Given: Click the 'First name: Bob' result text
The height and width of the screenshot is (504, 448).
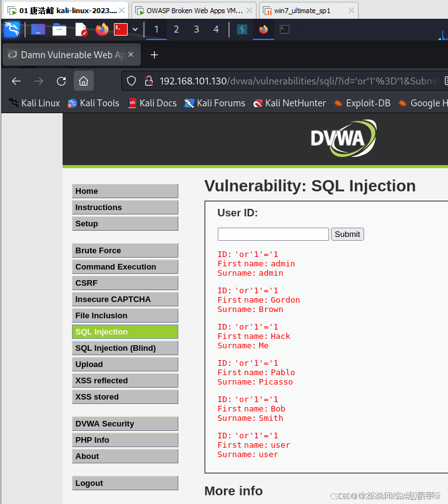Looking at the screenshot, I should [x=251, y=409].
